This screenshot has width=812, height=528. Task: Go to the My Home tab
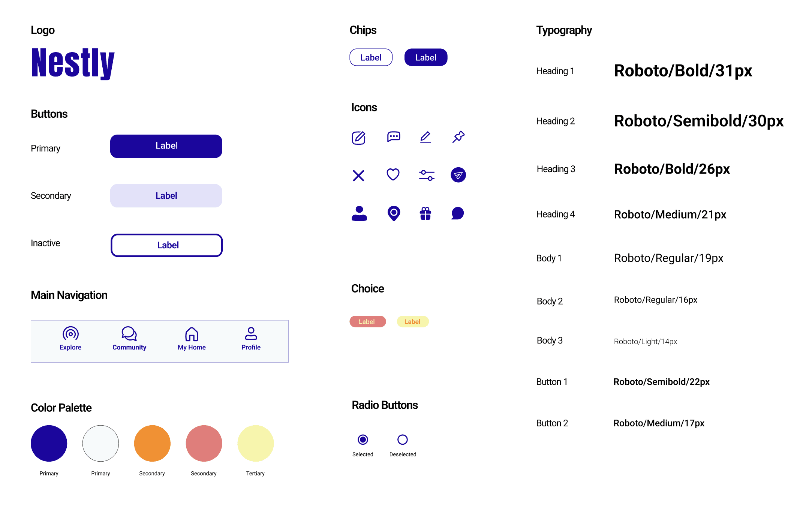tap(192, 339)
